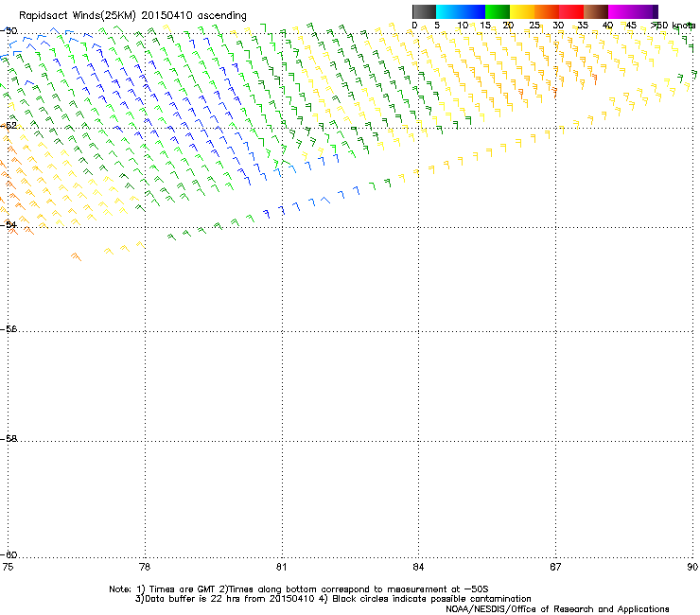Click the '81' longitude axis label
This screenshot has height=615, width=700.
click(281, 567)
